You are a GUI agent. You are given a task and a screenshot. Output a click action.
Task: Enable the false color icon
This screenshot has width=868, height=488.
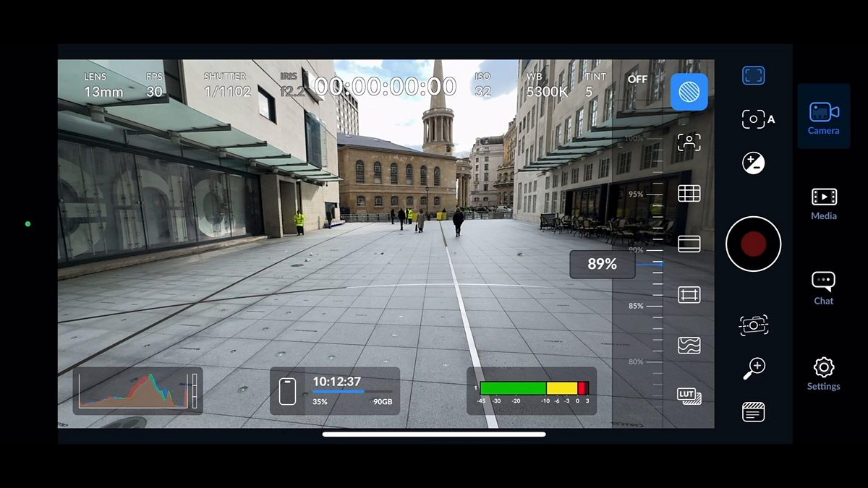(689, 346)
